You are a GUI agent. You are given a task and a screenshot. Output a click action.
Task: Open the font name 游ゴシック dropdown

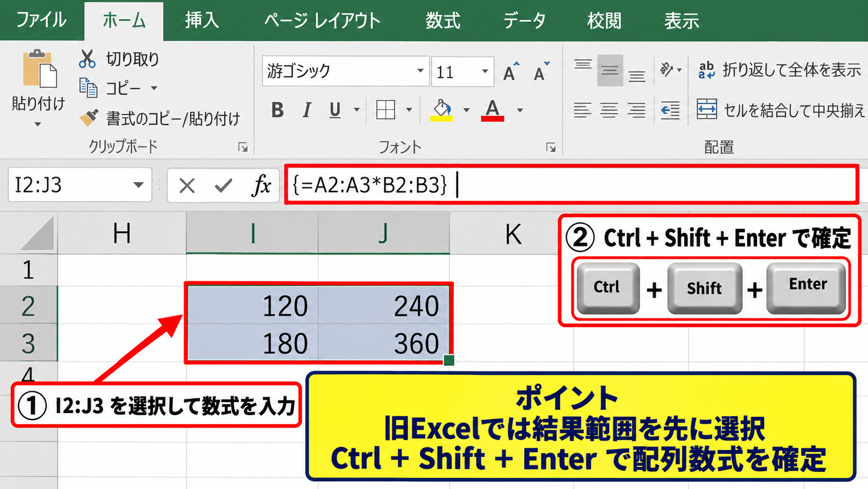pos(421,71)
